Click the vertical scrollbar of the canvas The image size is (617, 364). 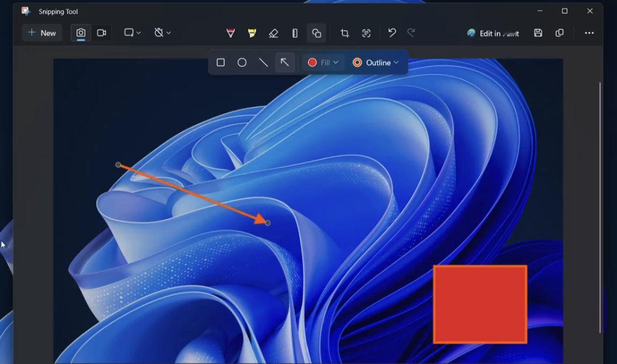click(600, 207)
